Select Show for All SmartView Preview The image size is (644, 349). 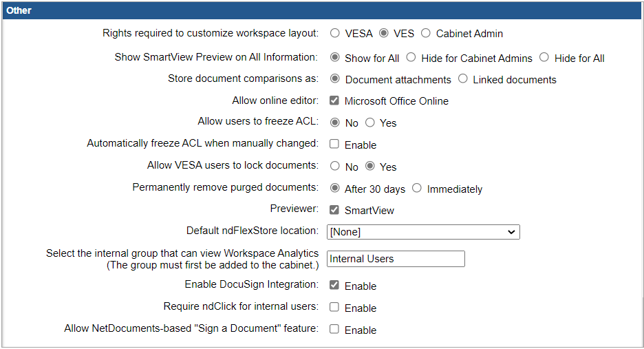[335, 58]
